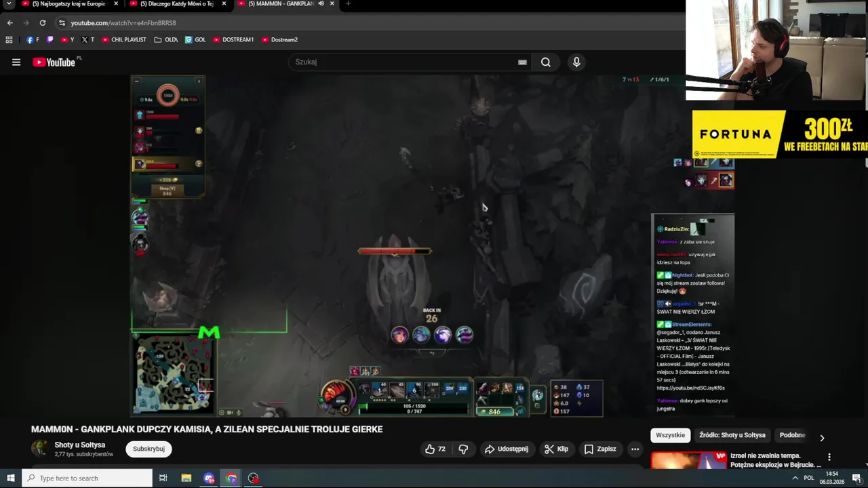Select 'Źródło: Shoty u Sołtysa' chip
This screenshot has width=868, height=488.
tap(732, 435)
